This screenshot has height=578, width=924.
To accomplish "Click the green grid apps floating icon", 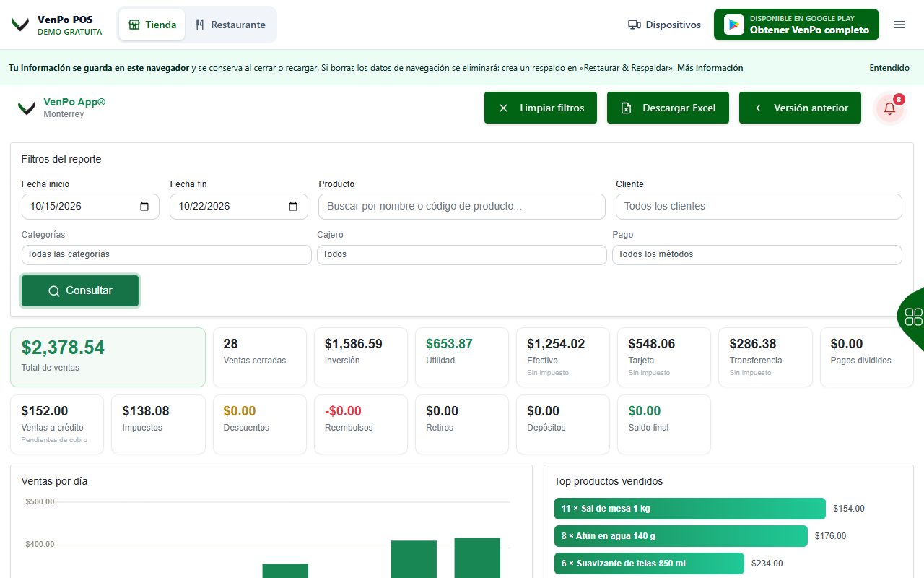I will click(913, 316).
